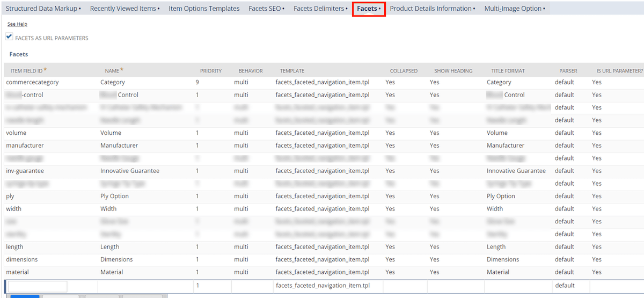Click the priority field in new row

click(x=212, y=286)
